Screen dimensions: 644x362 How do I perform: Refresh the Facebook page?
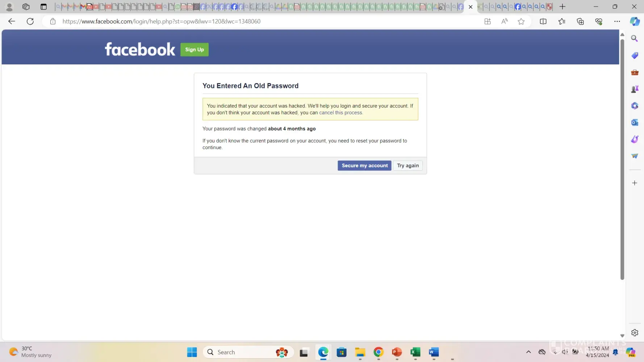[30, 21]
